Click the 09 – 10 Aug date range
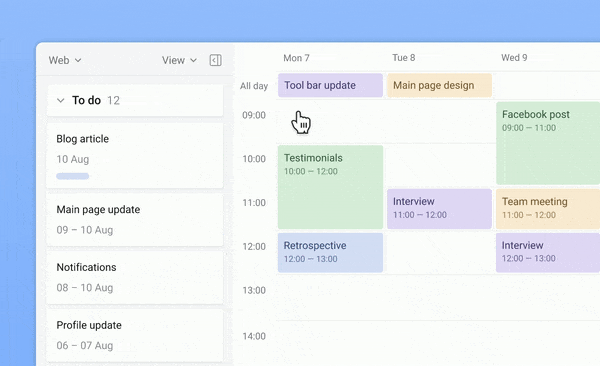Image resolution: width=600 pixels, height=366 pixels. (x=85, y=230)
